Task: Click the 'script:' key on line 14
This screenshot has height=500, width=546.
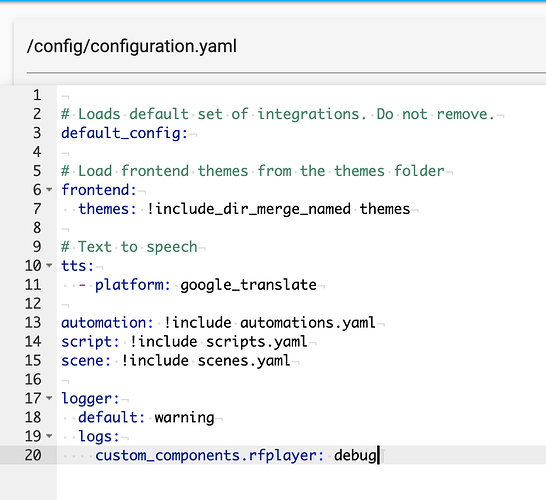Action: coord(91,342)
